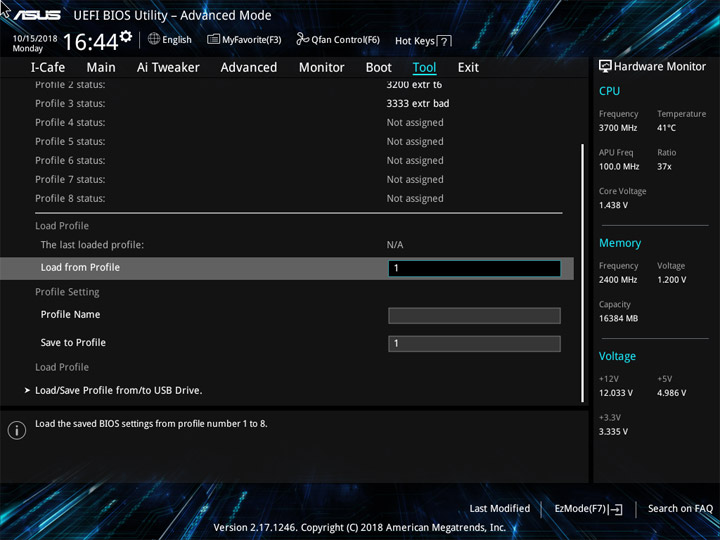Click the Profile 5 status label
This screenshot has height=540, width=720.
click(70, 141)
